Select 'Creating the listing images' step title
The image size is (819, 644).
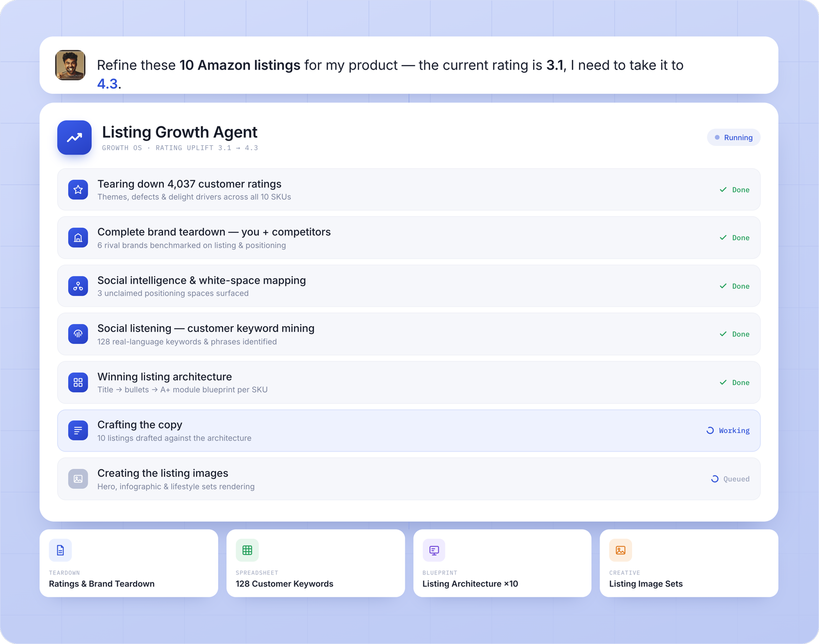click(163, 473)
